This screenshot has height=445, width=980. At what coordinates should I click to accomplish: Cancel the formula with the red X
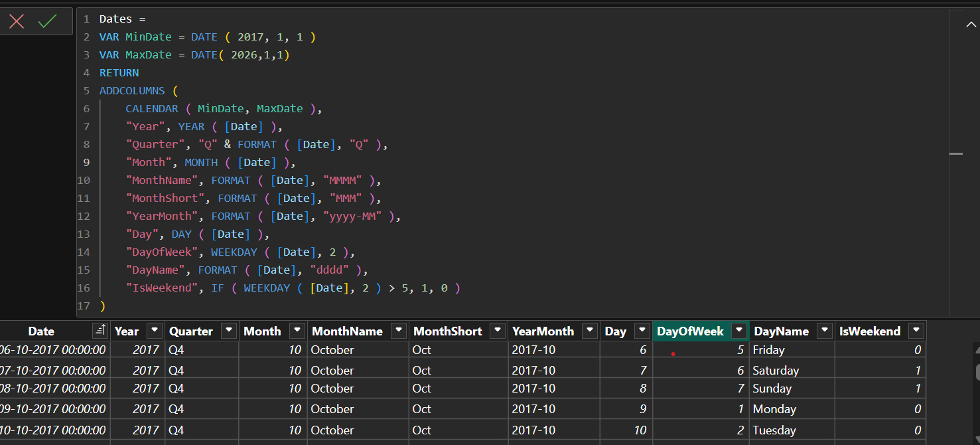point(17,21)
